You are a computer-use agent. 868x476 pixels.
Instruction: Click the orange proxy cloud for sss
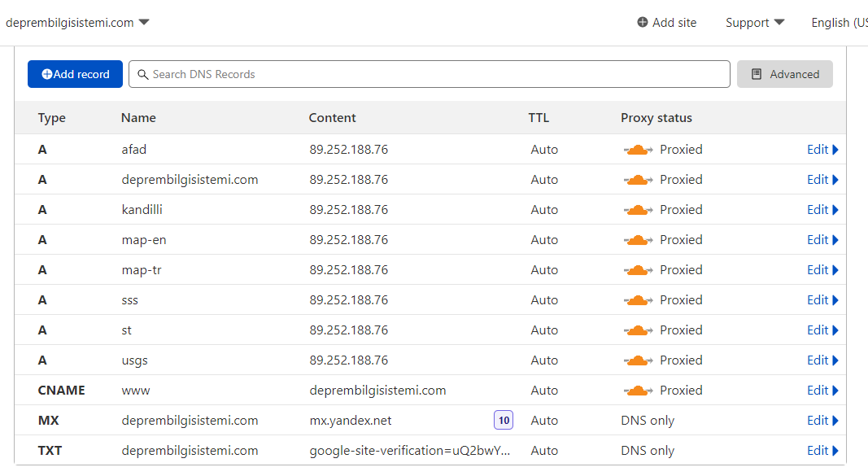(638, 300)
